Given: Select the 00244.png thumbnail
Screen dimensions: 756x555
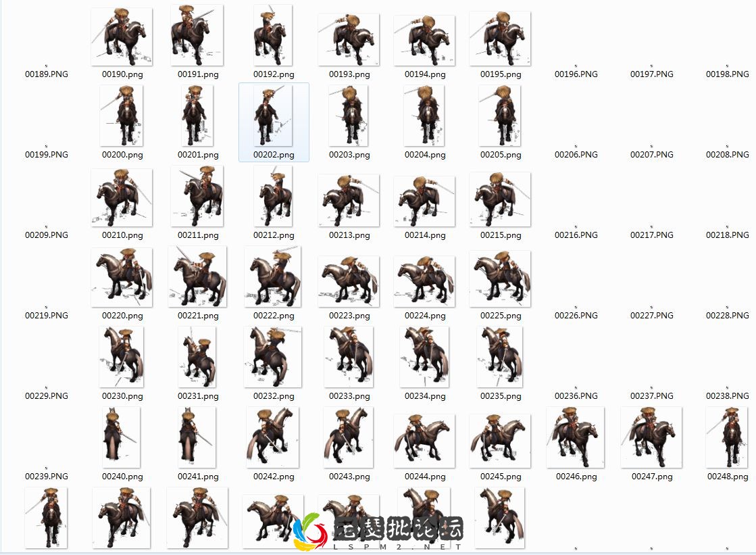Looking at the screenshot, I should coord(424,441).
